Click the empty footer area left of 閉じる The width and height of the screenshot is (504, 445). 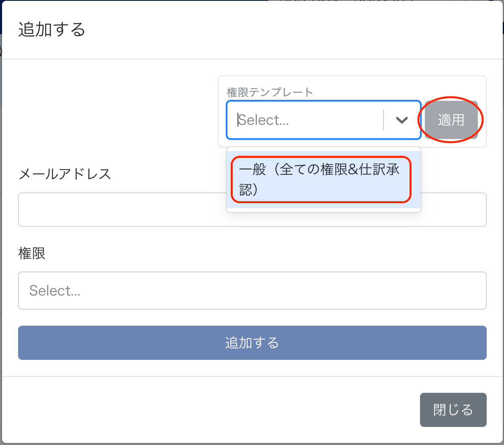pyautogui.click(x=201, y=410)
